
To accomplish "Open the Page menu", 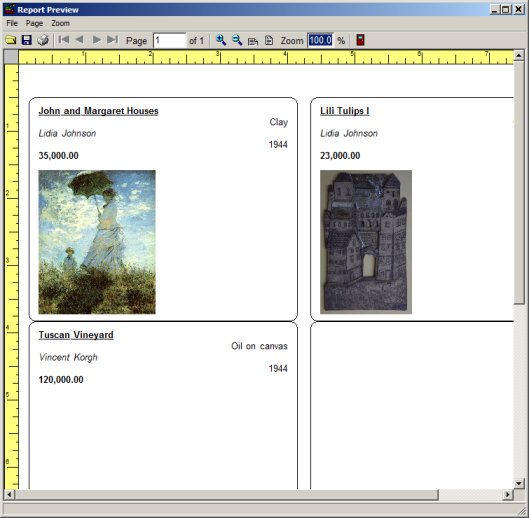I will pos(34,23).
